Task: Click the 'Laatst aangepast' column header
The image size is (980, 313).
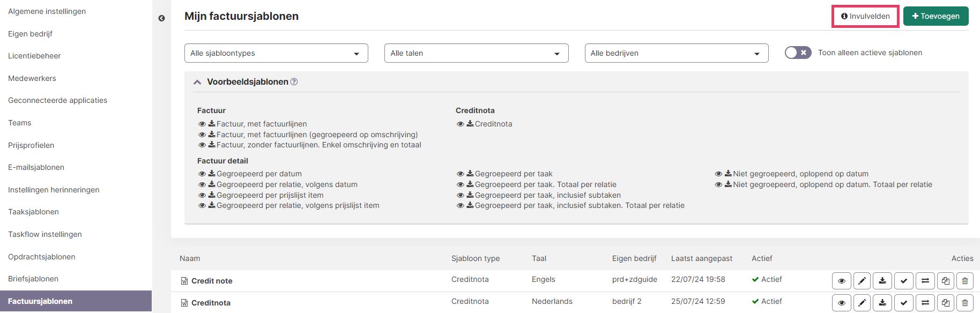Action: point(702,258)
